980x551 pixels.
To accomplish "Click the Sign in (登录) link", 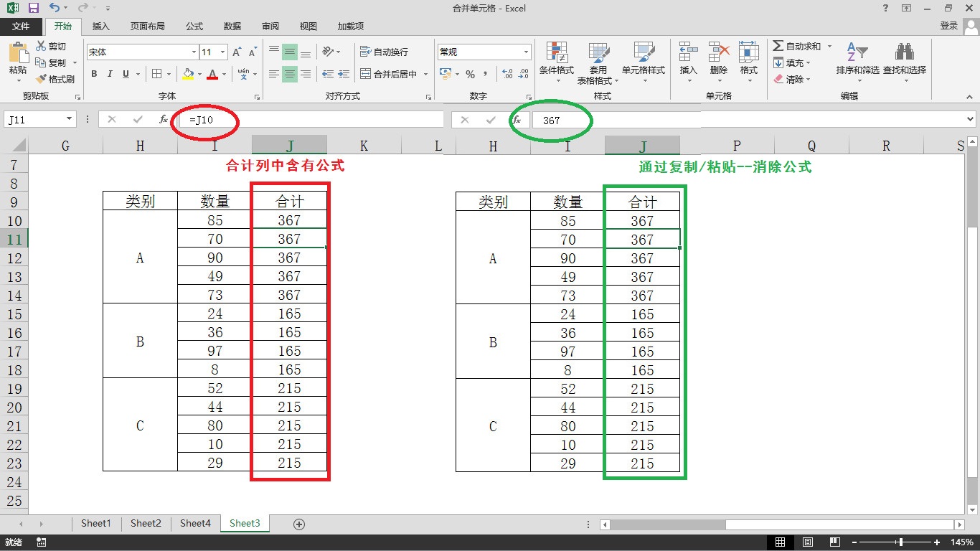I will (949, 26).
